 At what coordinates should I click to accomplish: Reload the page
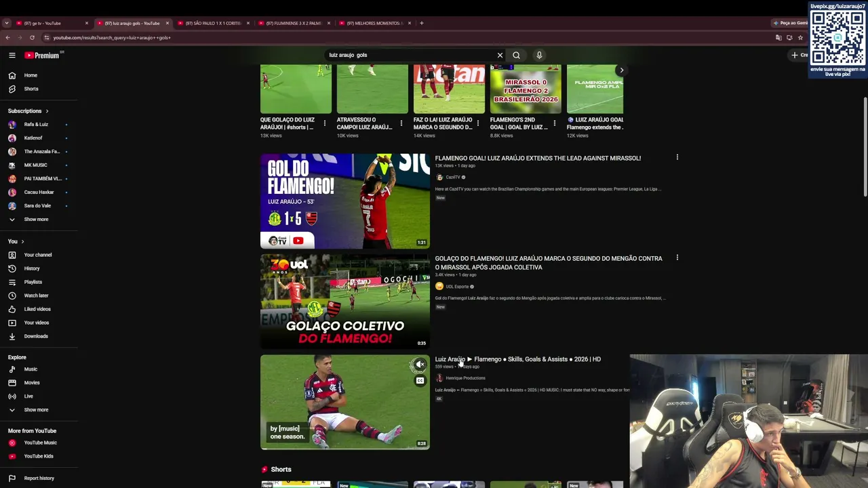click(32, 38)
